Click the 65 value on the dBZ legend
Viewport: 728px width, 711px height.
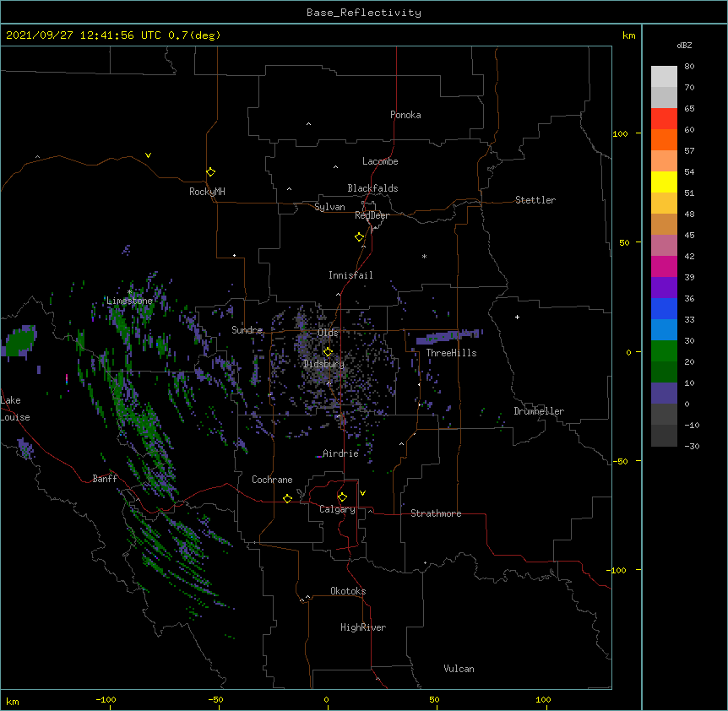click(x=689, y=109)
